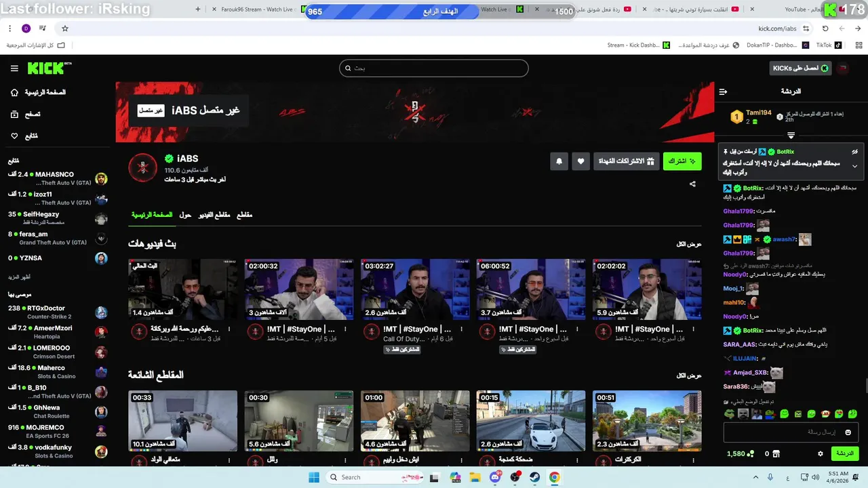Open options menu for the latest stream video
Screen dimensions: 868x488
(x=229, y=329)
